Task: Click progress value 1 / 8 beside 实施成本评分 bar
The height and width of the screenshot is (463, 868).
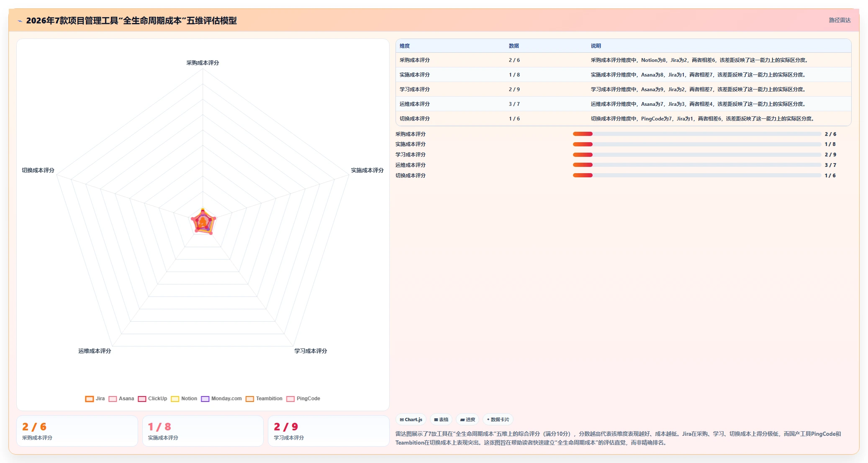Action: pyautogui.click(x=830, y=144)
